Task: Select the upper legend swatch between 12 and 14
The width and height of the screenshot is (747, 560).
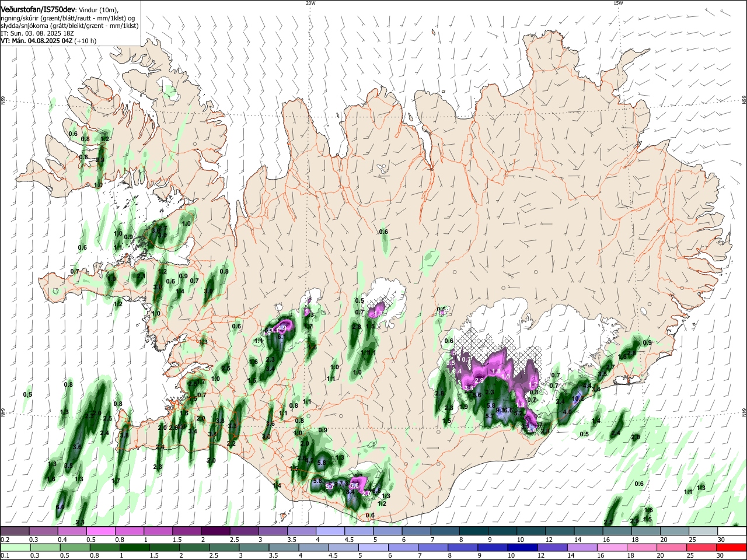Action: [x=560, y=531]
